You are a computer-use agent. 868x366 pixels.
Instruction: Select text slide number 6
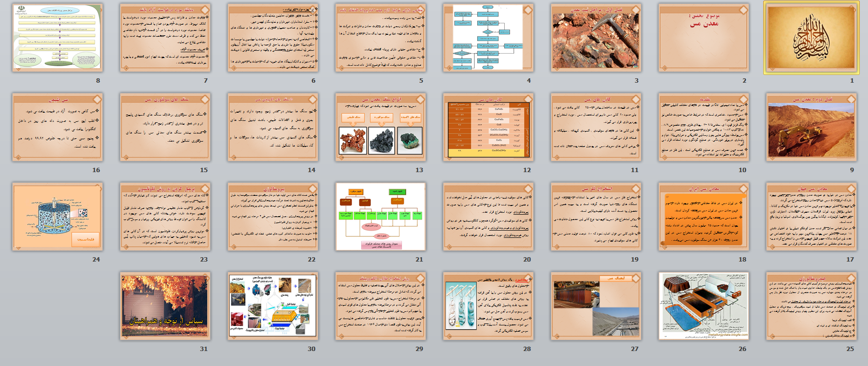pyautogui.click(x=273, y=38)
